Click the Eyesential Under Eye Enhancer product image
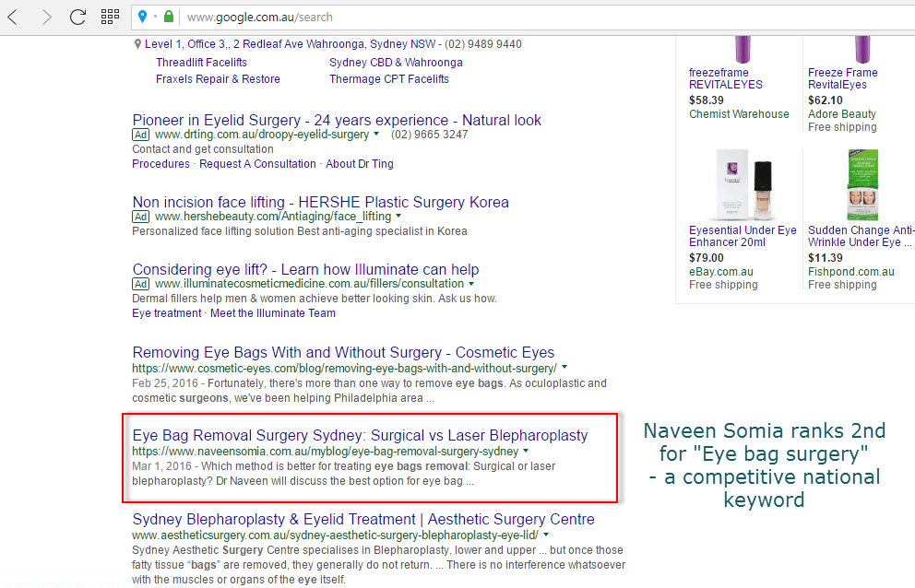This screenshot has height=588, width=915. pyautogui.click(x=743, y=185)
